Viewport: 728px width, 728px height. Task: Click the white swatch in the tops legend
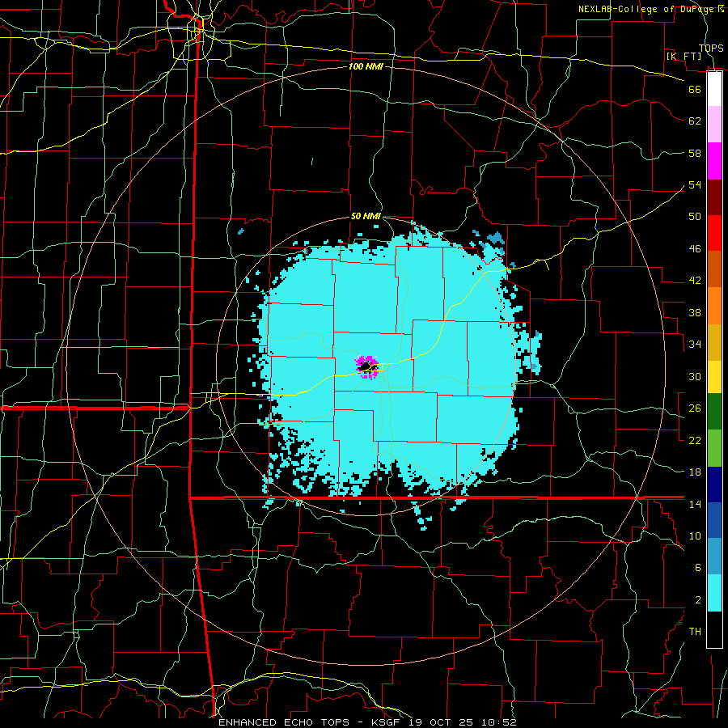[x=714, y=89]
